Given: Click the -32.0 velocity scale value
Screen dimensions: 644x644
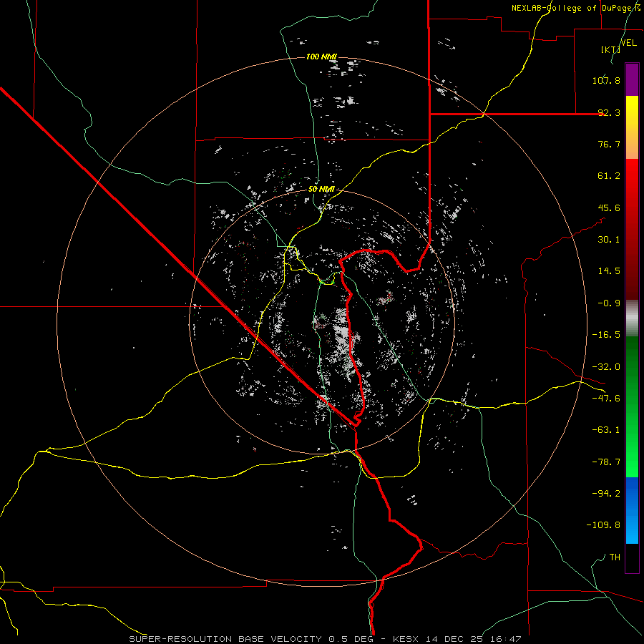Looking at the screenshot, I should pyautogui.click(x=606, y=367).
